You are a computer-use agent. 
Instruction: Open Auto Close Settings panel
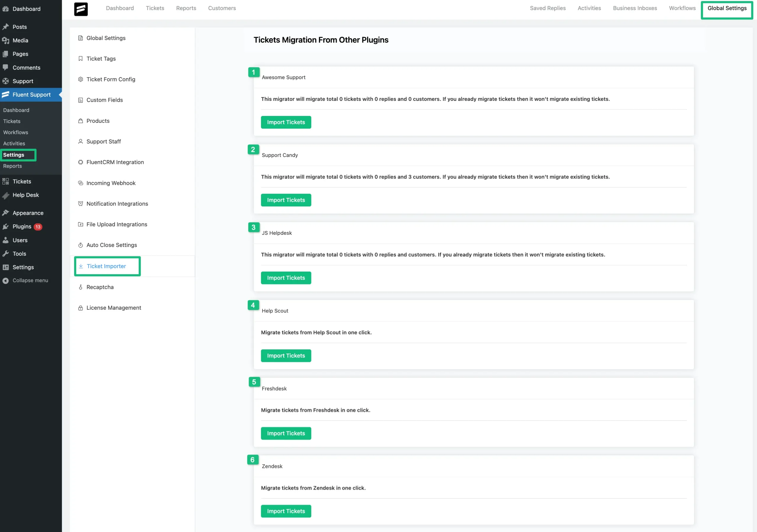click(x=112, y=245)
